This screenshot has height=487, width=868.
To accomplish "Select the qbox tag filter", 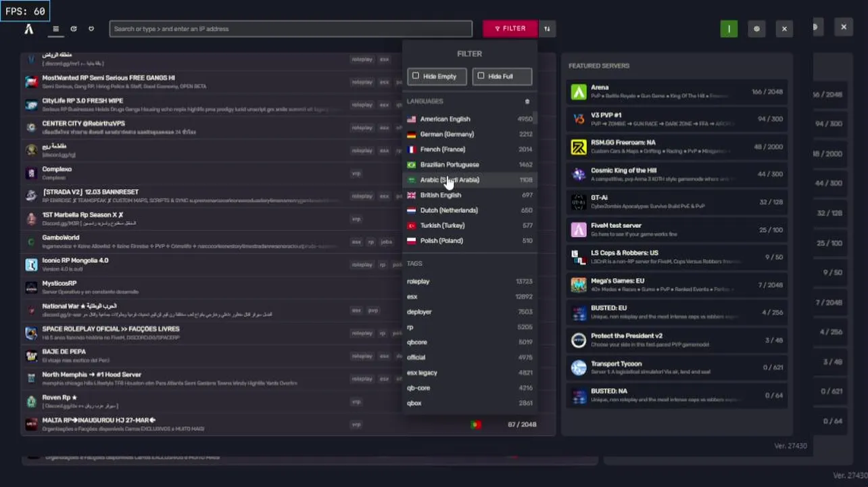I will point(470,403).
